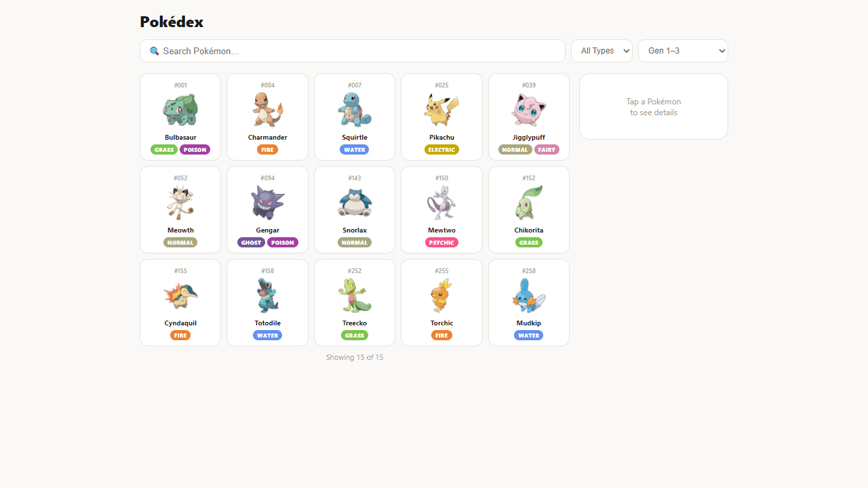
Task: Click the Chikorita sprite image
Action: (x=529, y=203)
